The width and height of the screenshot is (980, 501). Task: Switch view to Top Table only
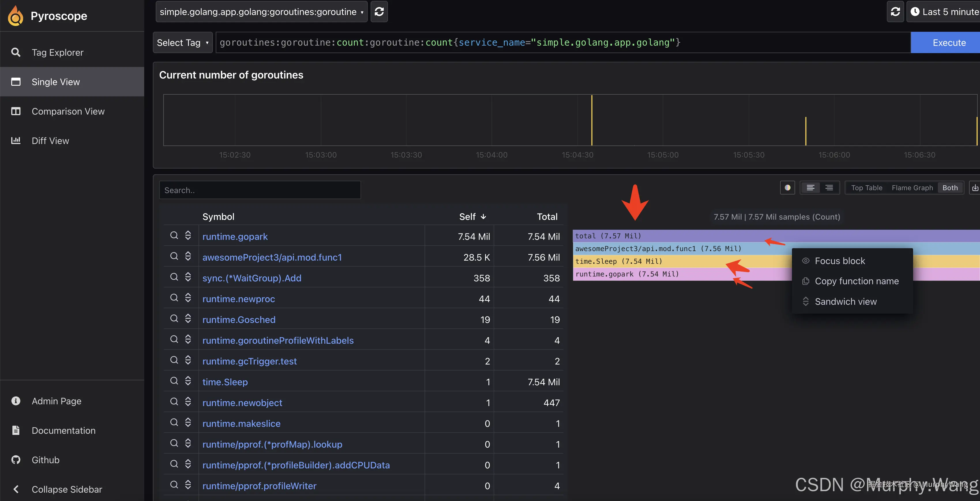[866, 188]
